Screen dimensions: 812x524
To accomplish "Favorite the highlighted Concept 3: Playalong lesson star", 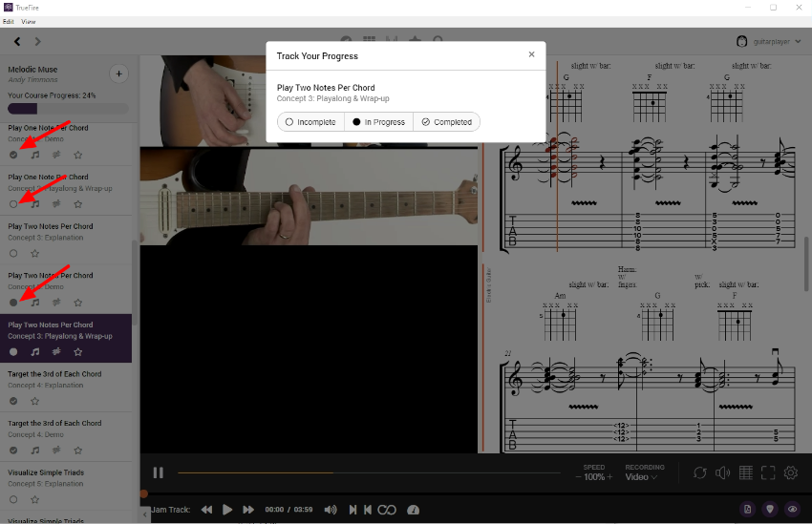I will (77, 352).
